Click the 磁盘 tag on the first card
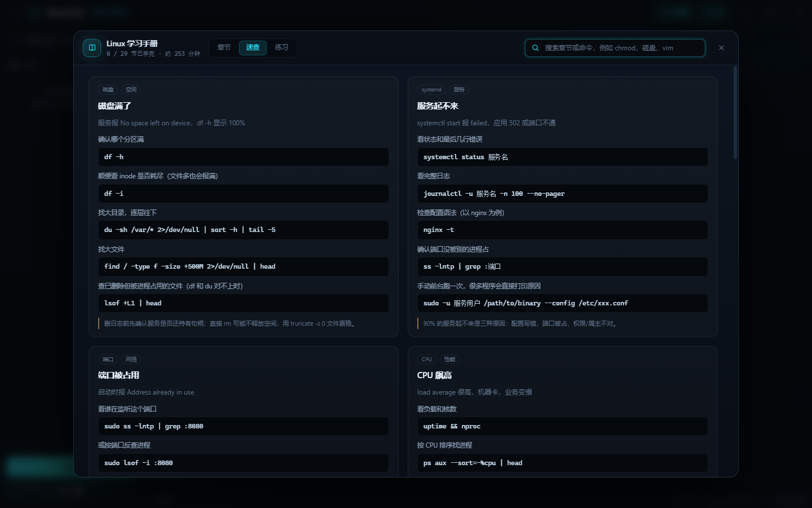Screen dimensions: 812x508 tap(108, 90)
